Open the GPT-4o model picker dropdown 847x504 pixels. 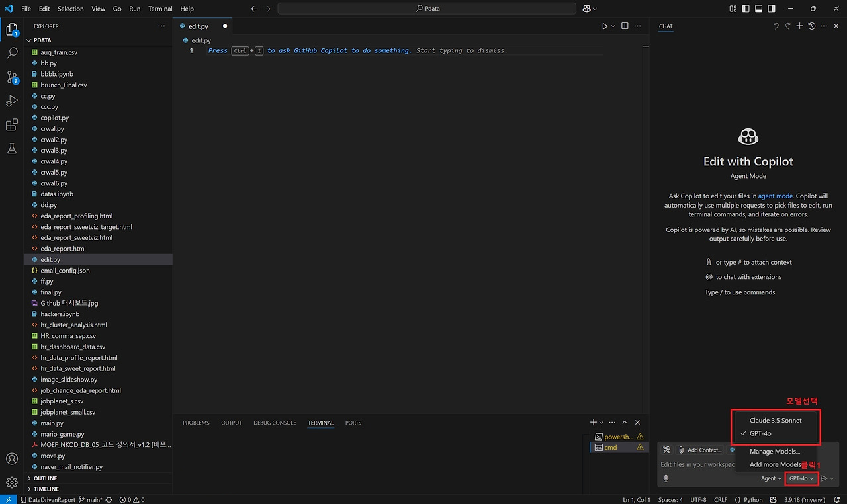coord(801,478)
